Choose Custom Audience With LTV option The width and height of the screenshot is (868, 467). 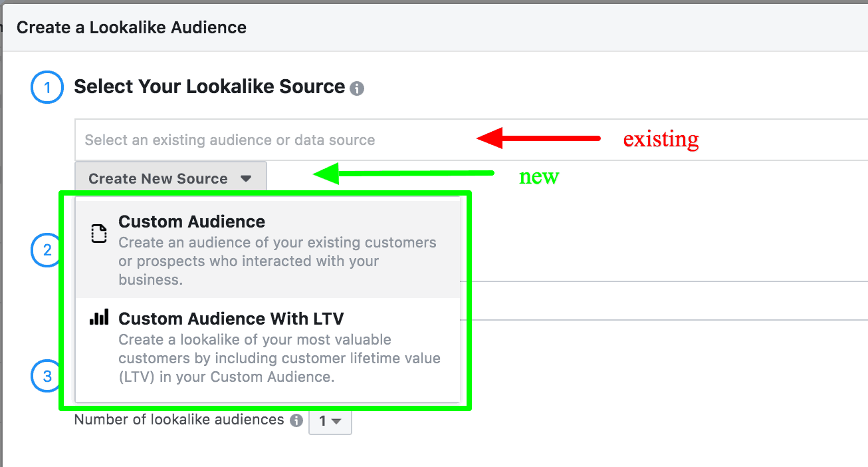point(268,349)
